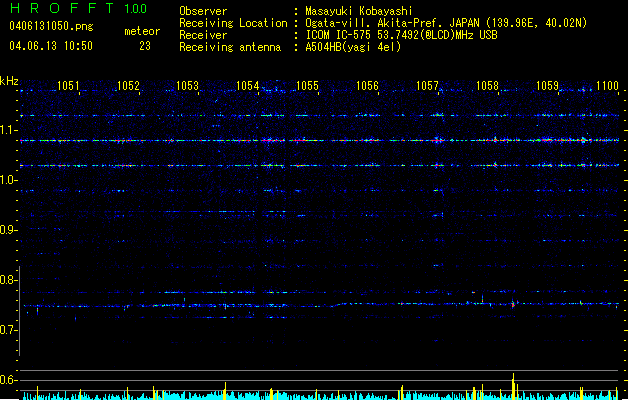Click the 0.7 kHz axis label

(8, 330)
